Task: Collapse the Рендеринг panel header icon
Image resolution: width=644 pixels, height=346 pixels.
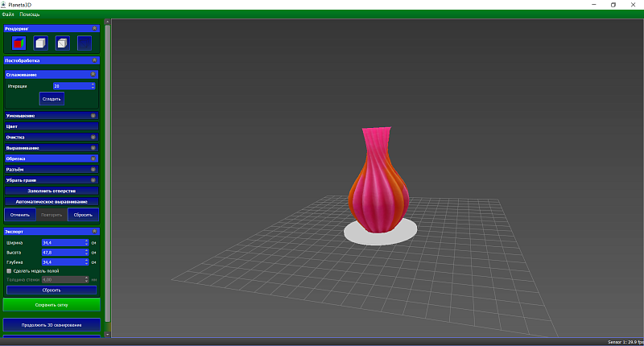Action: pos(94,28)
